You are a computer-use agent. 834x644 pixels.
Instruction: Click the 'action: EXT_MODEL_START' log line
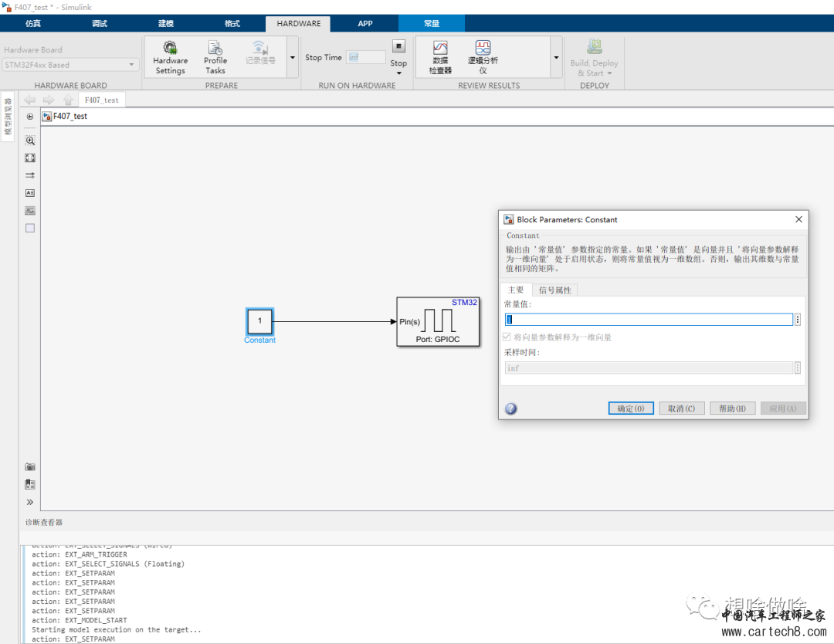(80, 620)
